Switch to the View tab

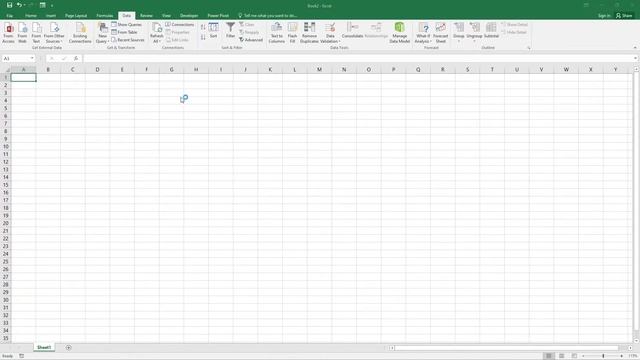coord(166,16)
